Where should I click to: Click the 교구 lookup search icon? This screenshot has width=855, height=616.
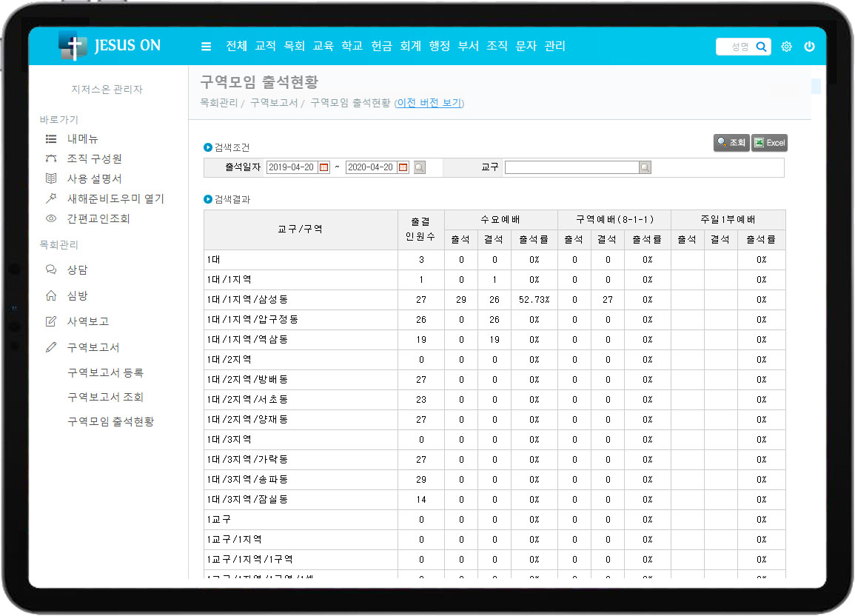tap(645, 167)
